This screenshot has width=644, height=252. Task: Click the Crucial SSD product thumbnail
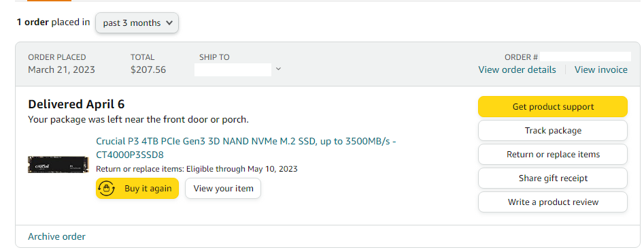[x=58, y=164]
